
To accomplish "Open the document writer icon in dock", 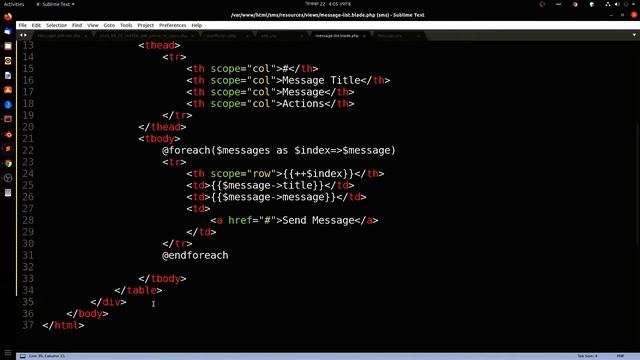I will [8, 76].
